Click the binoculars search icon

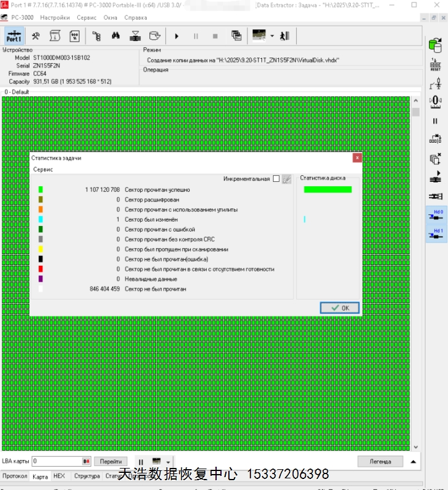(115, 36)
